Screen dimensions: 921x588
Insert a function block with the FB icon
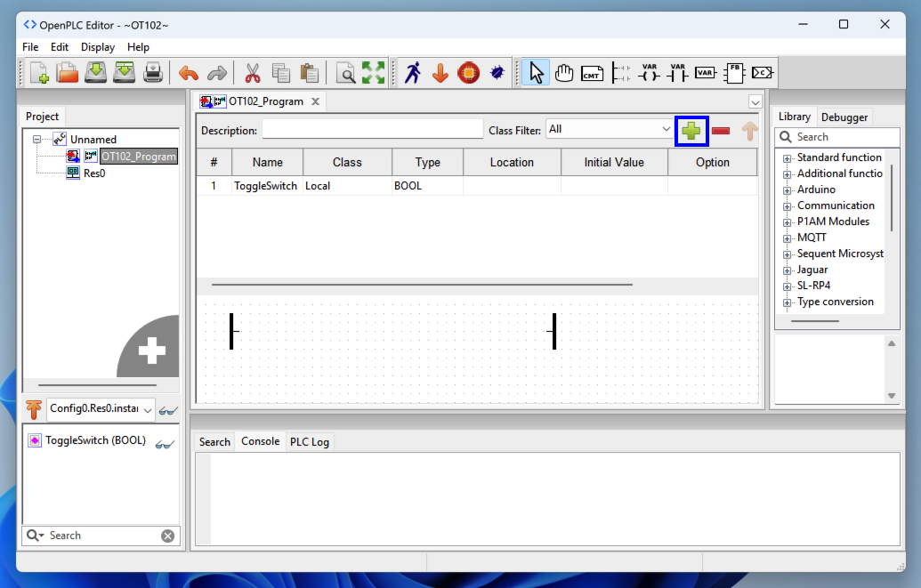(x=734, y=73)
